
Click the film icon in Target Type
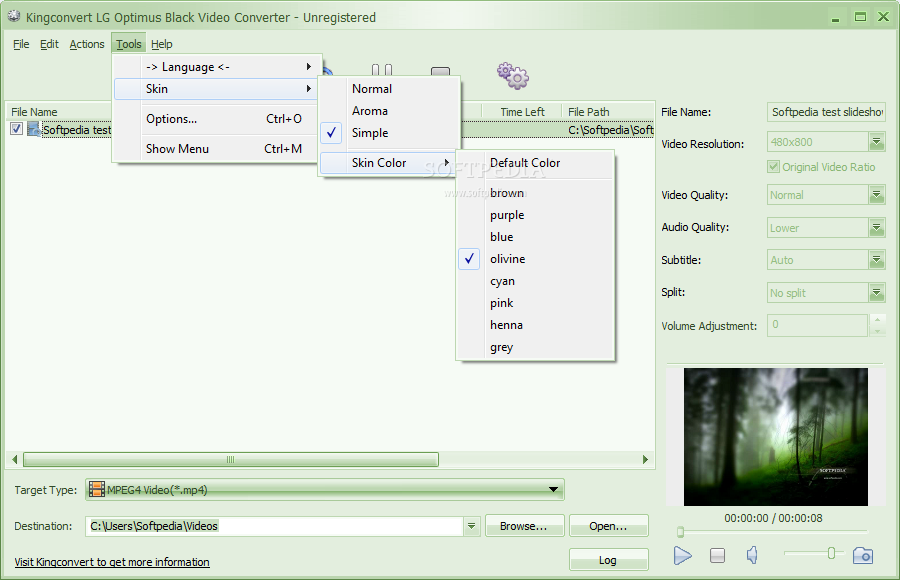point(97,489)
